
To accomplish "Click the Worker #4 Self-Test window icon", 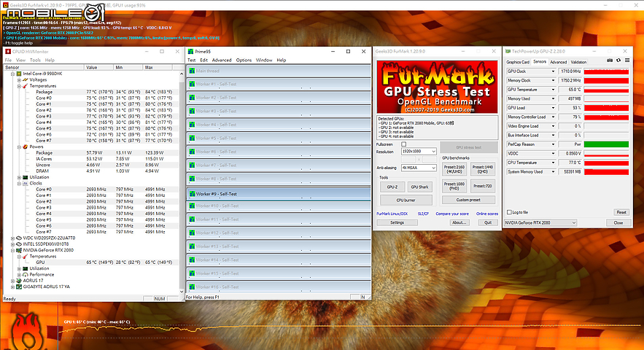I will tap(192, 125).
